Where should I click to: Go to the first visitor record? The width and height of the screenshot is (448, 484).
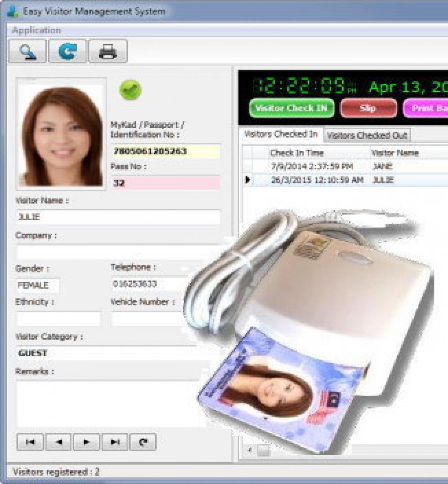(x=30, y=442)
